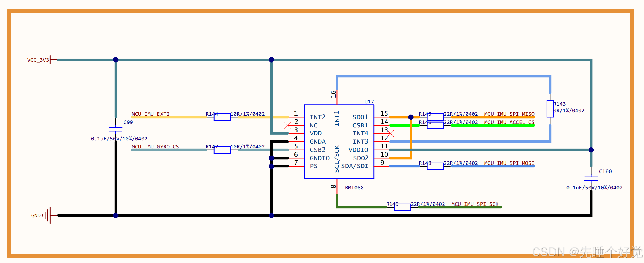Select the vertical R143 resistor symbol
Image resolution: width=644 pixels, height=263 pixels.
point(550,109)
